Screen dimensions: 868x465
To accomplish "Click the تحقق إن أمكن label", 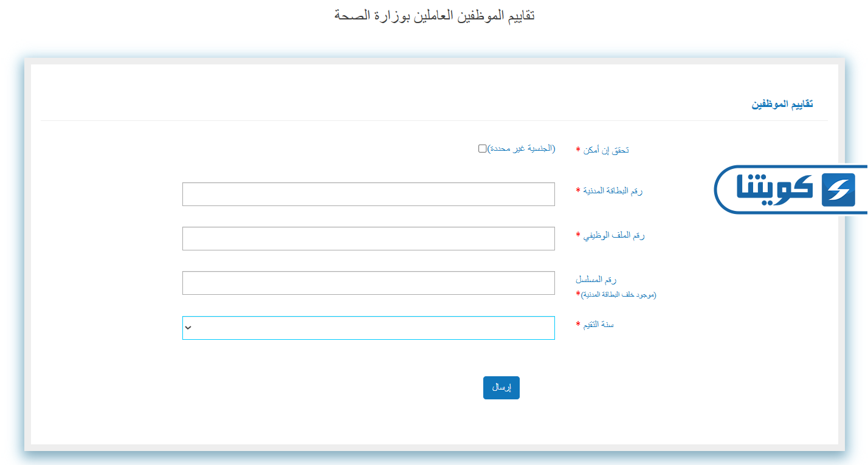I will coord(606,150).
